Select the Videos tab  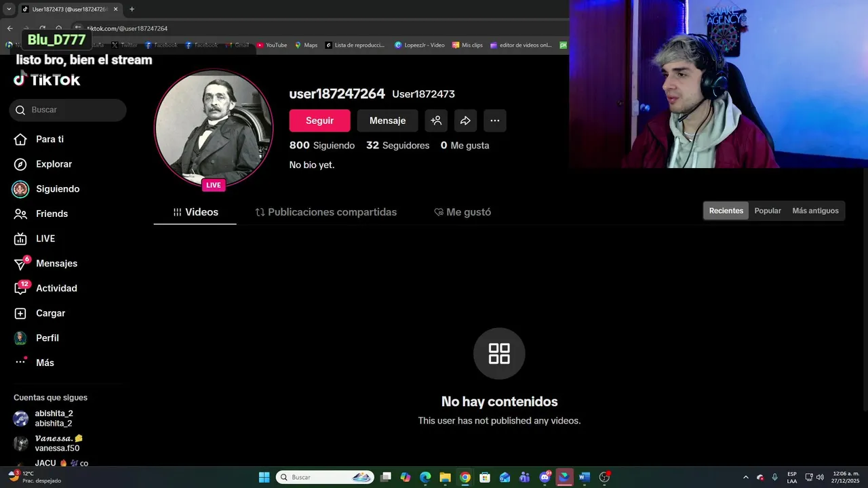[195, 212]
